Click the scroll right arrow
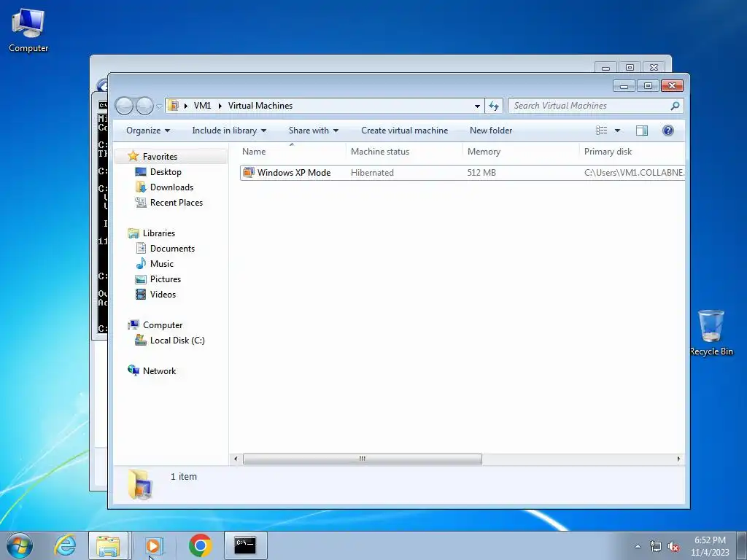747x560 pixels. click(678, 459)
